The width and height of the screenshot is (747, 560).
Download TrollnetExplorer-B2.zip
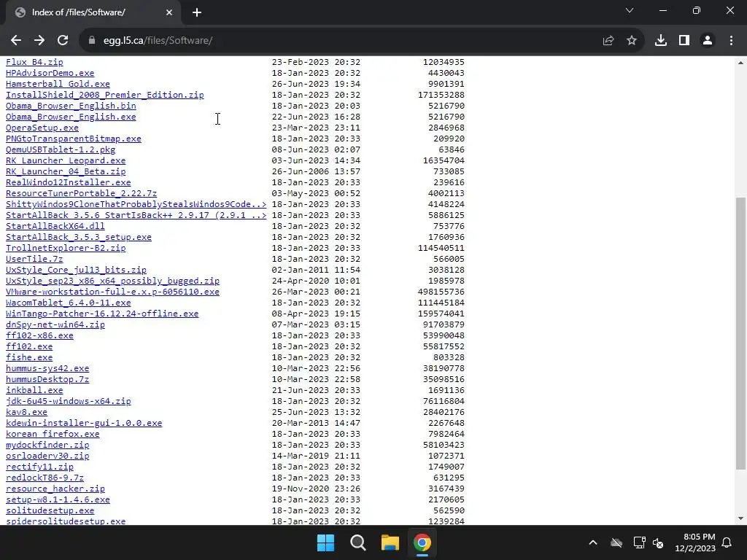tap(66, 248)
